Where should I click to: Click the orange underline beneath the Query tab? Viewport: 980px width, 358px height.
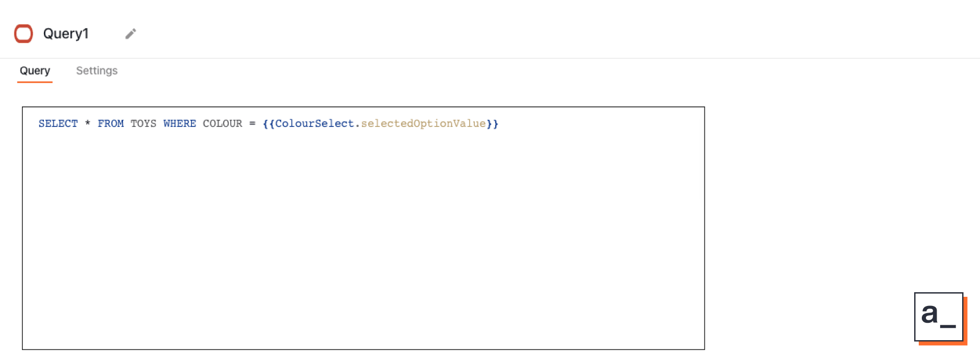click(x=35, y=83)
